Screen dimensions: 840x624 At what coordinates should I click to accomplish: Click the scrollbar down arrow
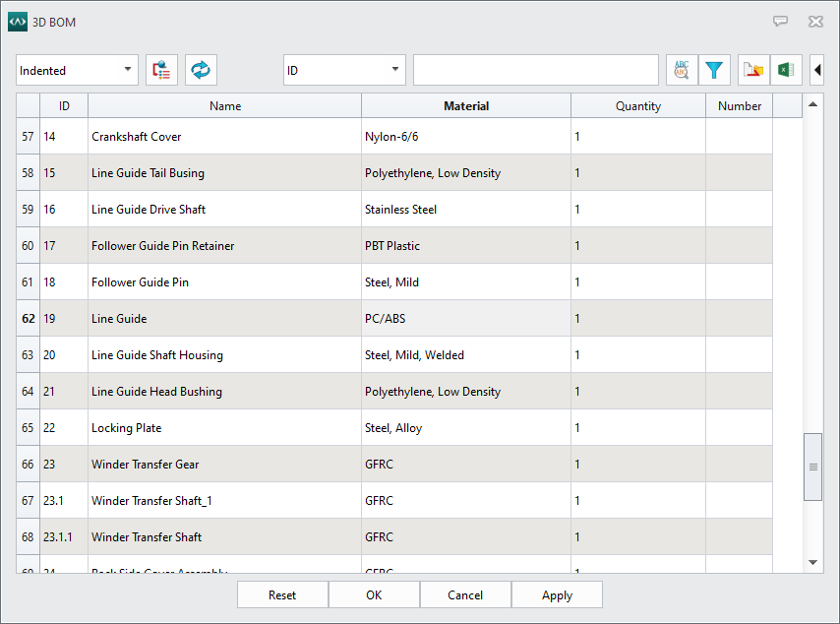(812, 562)
